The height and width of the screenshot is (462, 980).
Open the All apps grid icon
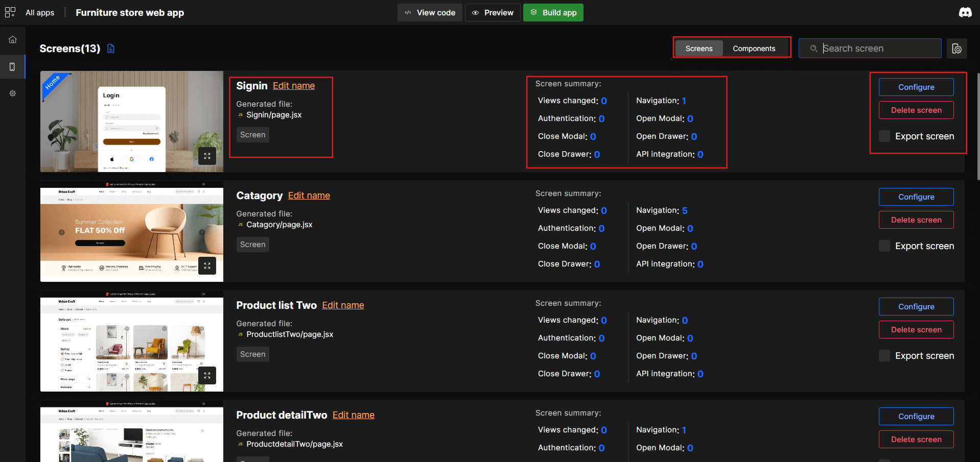point(10,12)
